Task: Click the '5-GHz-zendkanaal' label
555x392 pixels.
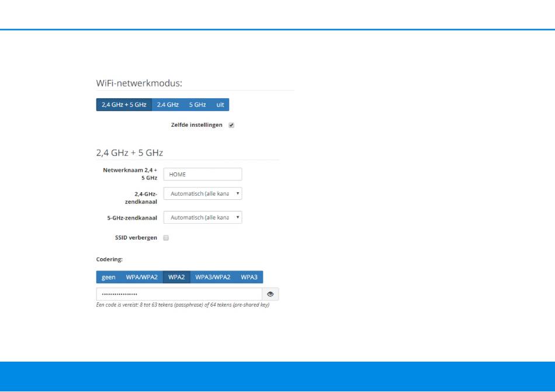Action: [x=132, y=218]
